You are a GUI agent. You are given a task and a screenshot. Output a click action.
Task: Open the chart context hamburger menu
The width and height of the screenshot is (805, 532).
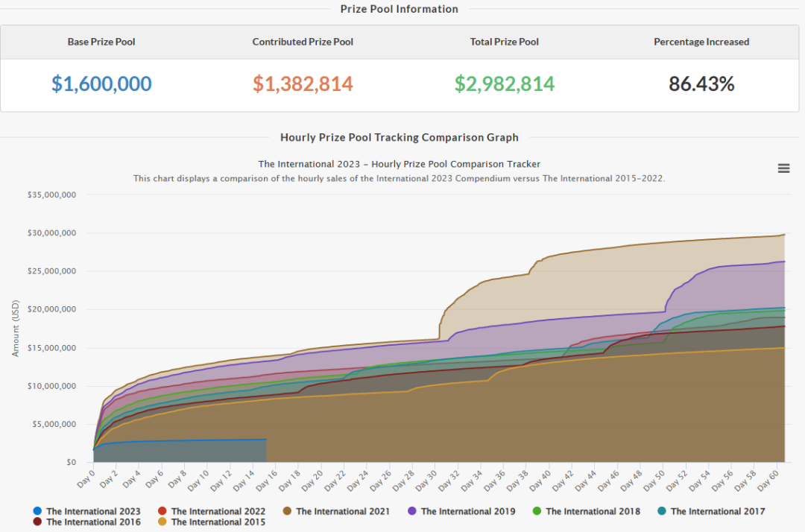783,168
